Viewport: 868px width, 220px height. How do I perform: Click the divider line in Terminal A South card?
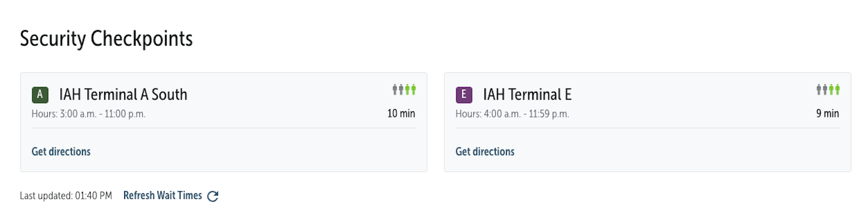(x=224, y=128)
